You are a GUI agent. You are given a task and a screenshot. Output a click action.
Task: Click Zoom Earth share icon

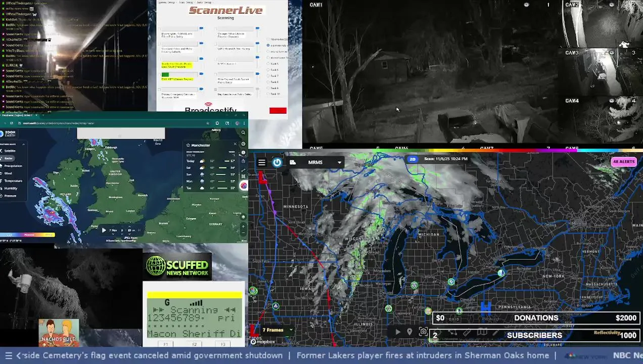pos(243,161)
